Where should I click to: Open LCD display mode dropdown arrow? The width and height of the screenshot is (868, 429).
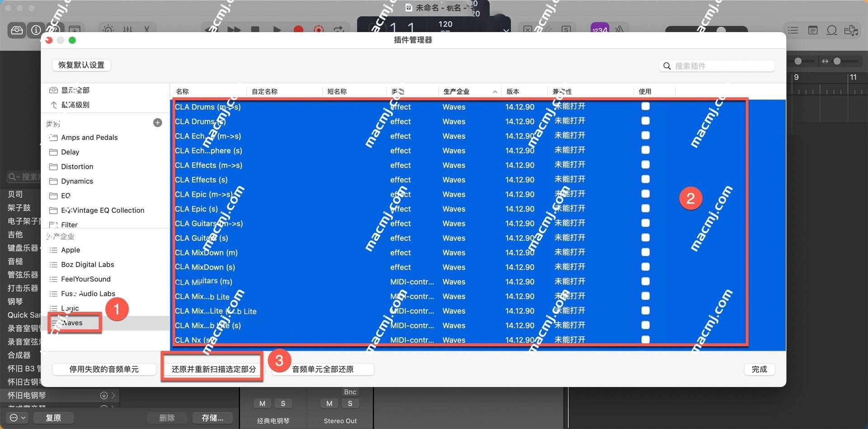pyautogui.click(x=506, y=30)
